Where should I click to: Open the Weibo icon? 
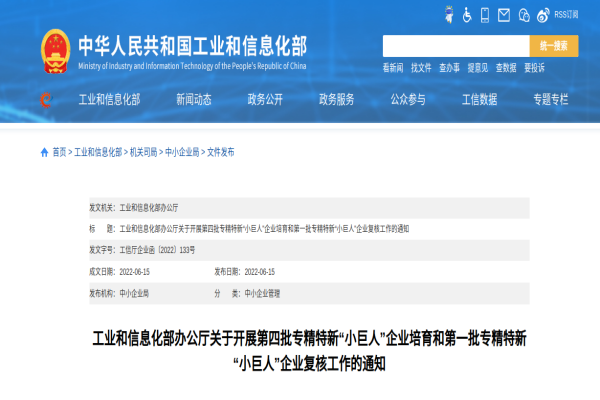[x=543, y=15]
